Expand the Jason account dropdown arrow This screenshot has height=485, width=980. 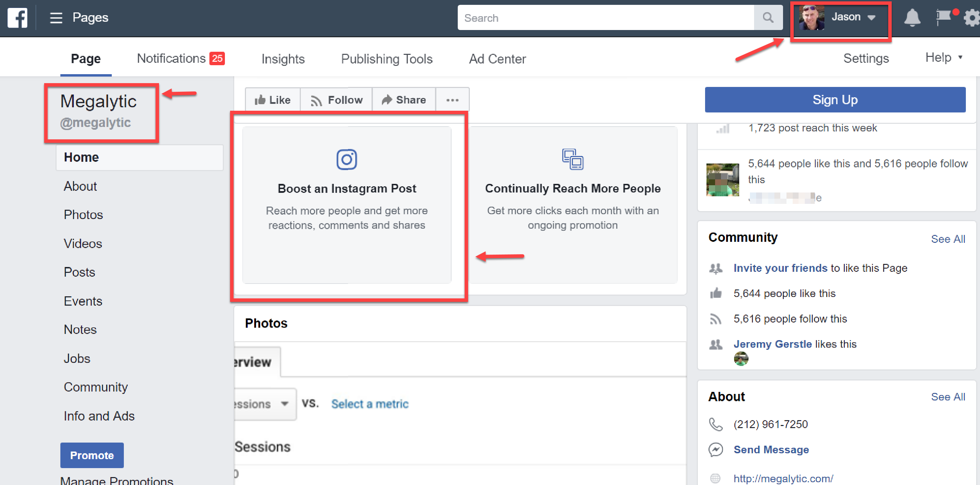871,18
